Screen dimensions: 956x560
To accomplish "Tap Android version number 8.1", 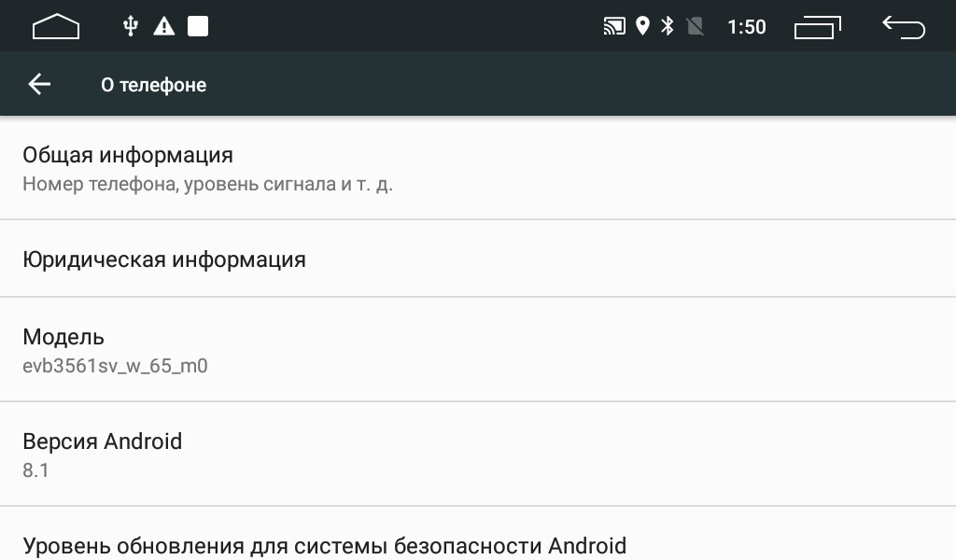I will pyautogui.click(x=36, y=469).
